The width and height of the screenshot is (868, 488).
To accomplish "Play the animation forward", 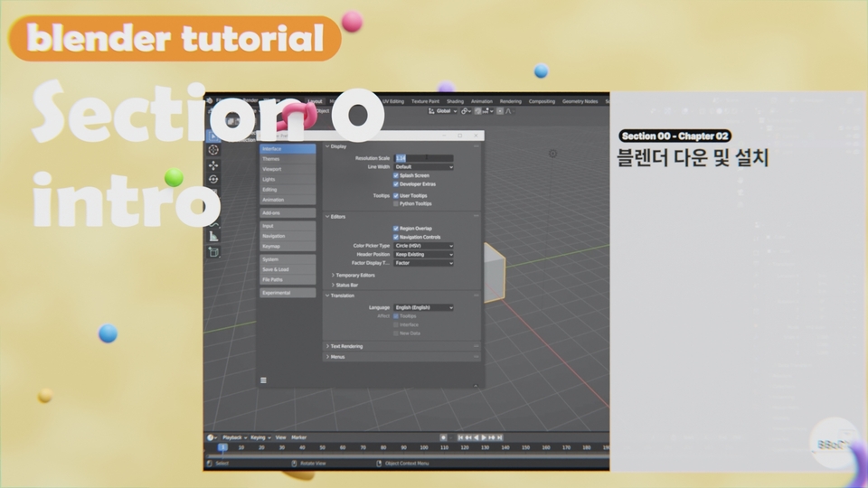I will (484, 437).
